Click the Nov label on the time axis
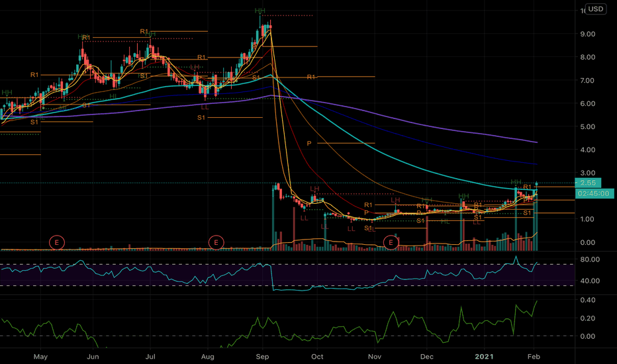617x364 pixels. click(x=375, y=357)
